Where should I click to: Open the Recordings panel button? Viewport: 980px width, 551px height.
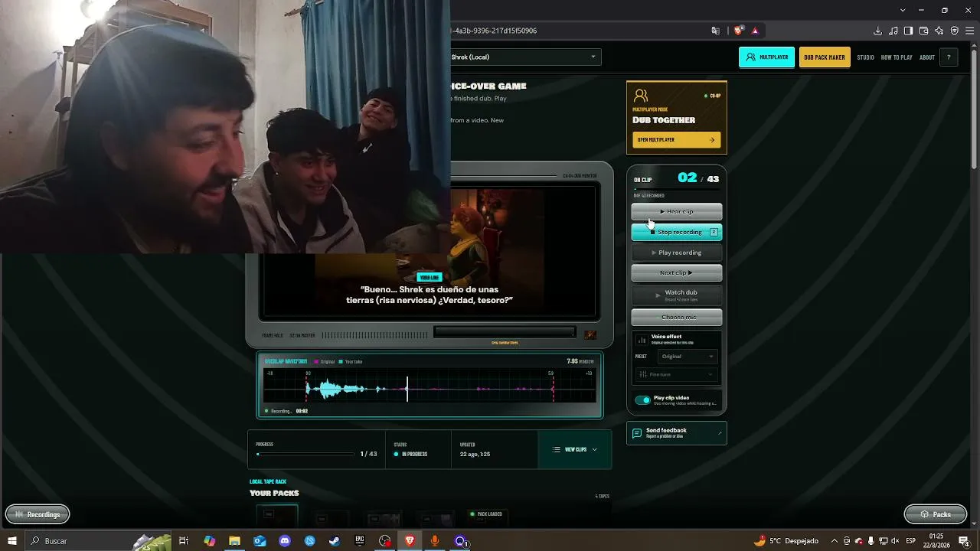38,514
